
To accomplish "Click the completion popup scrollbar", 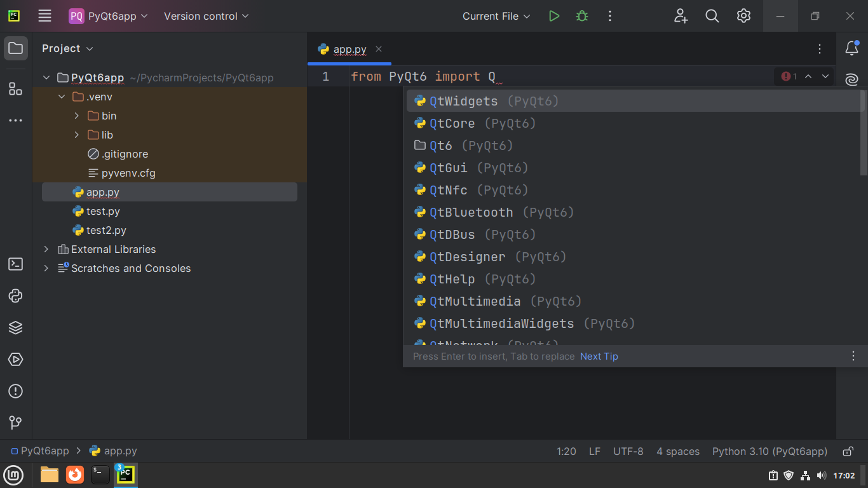I will pyautogui.click(x=863, y=133).
